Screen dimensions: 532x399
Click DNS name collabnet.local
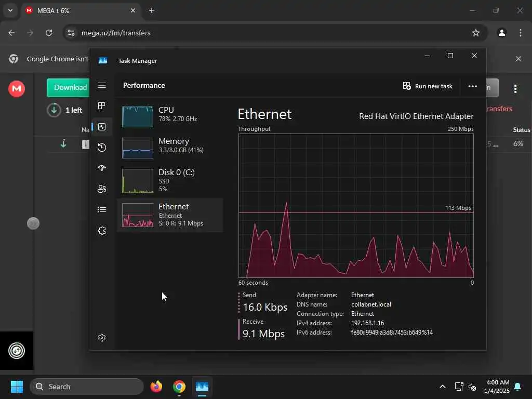371,304
